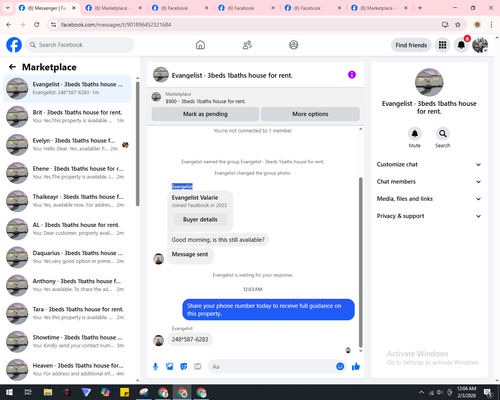
Task: Open Windows Start menu
Action: click(x=9, y=392)
